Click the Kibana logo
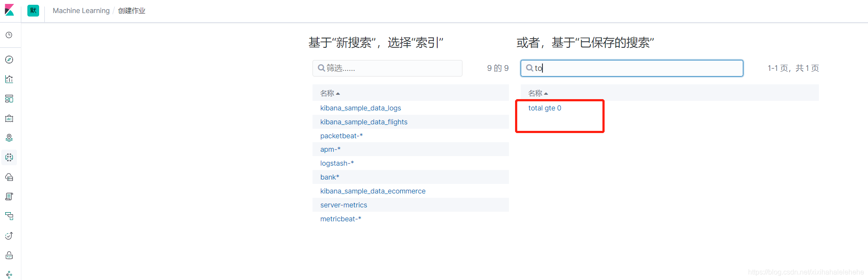The height and width of the screenshot is (280, 868). (9, 10)
